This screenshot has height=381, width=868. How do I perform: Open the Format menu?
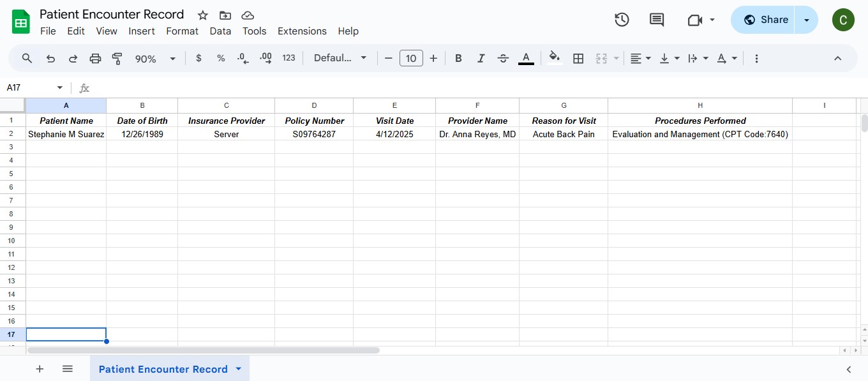pyautogui.click(x=183, y=31)
